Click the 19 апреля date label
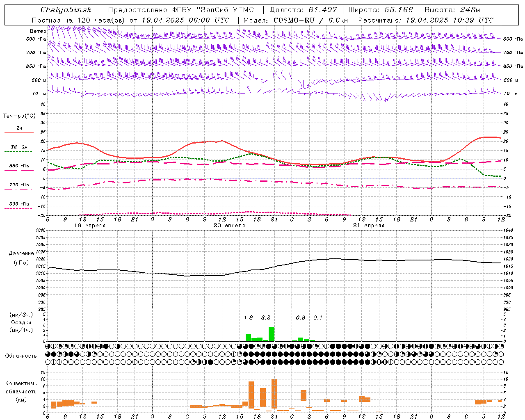The width and height of the screenshot is (525, 420). click(90, 226)
